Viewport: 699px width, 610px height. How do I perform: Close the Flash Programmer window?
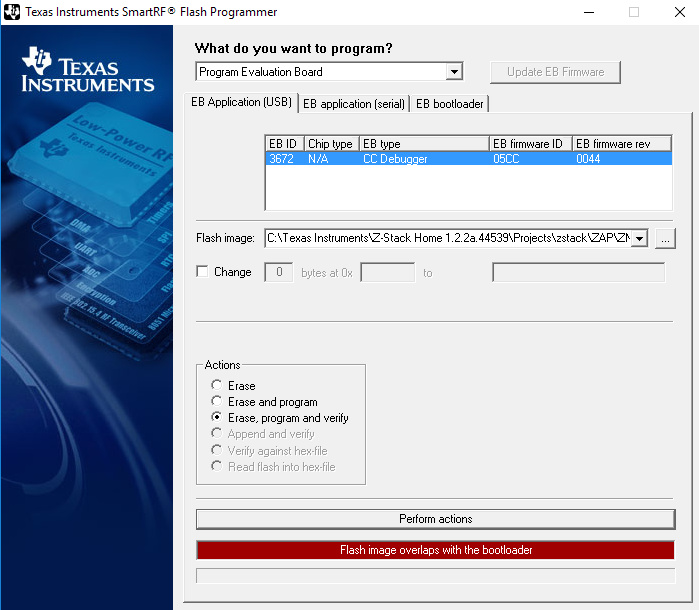tap(679, 12)
